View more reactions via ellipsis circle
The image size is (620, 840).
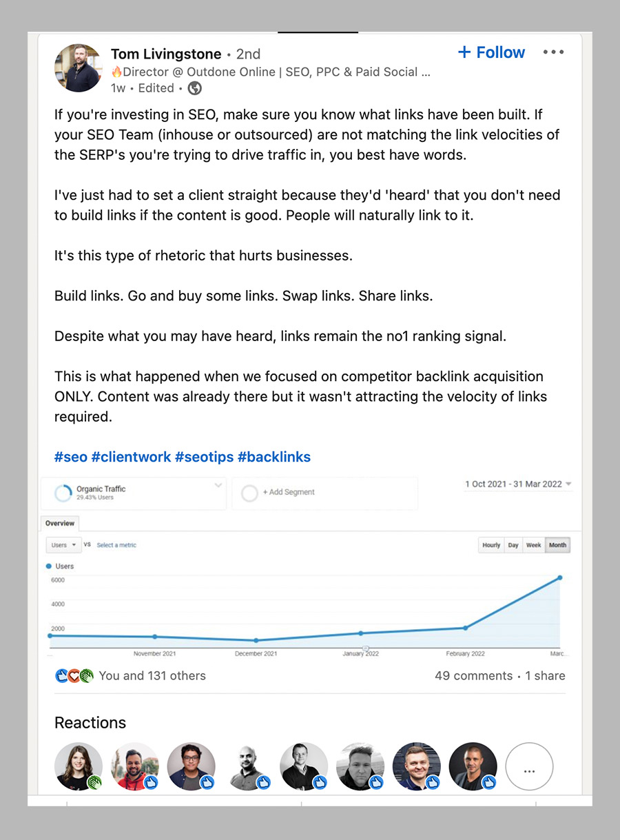(529, 766)
